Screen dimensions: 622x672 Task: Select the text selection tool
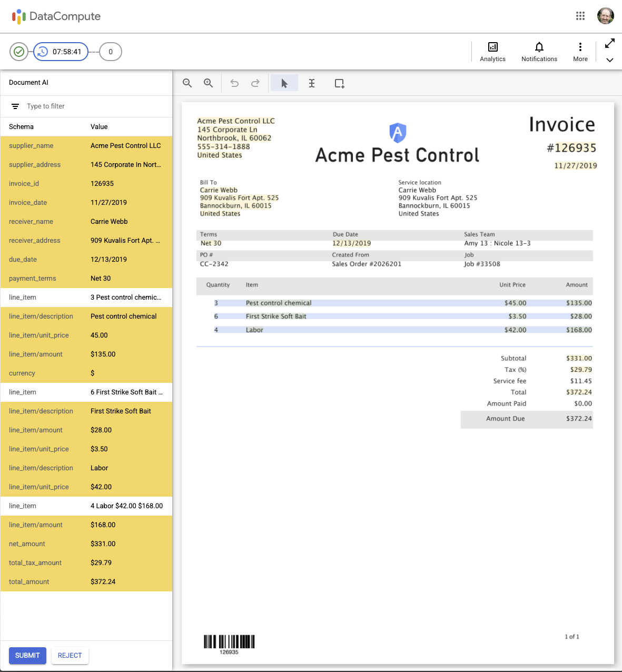pyautogui.click(x=312, y=83)
